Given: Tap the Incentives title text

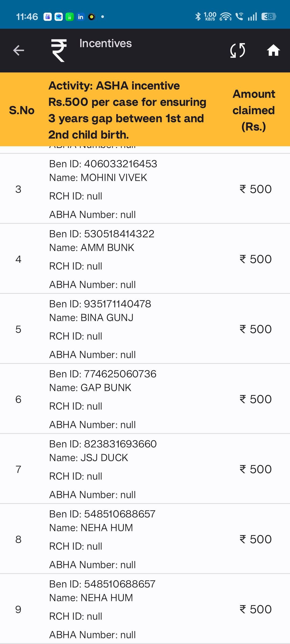Looking at the screenshot, I should click(x=106, y=43).
